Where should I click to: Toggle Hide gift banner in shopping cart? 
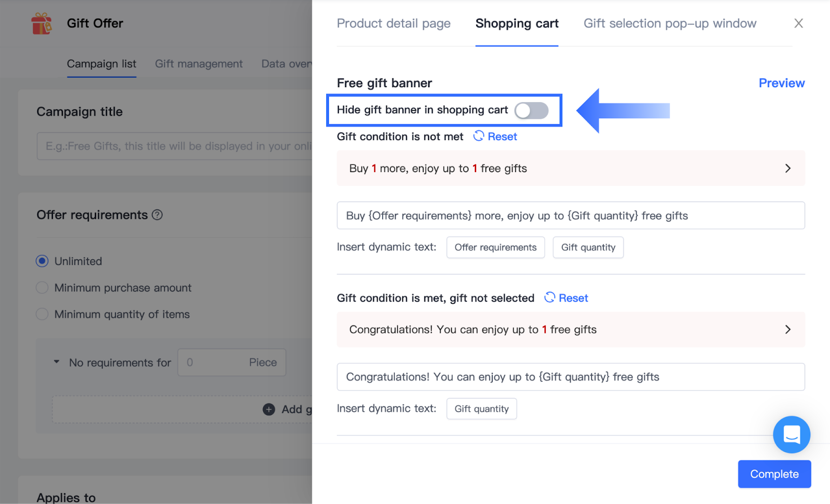[531, 110]
